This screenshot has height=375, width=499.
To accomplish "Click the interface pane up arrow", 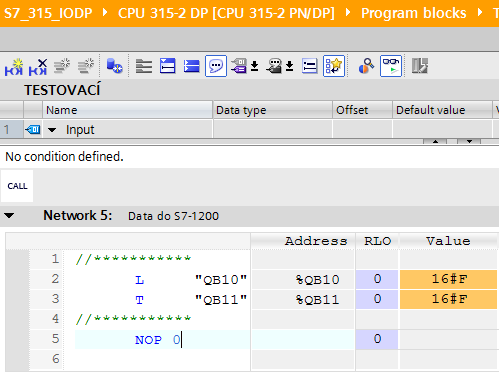I will click(x=435, y=142).
